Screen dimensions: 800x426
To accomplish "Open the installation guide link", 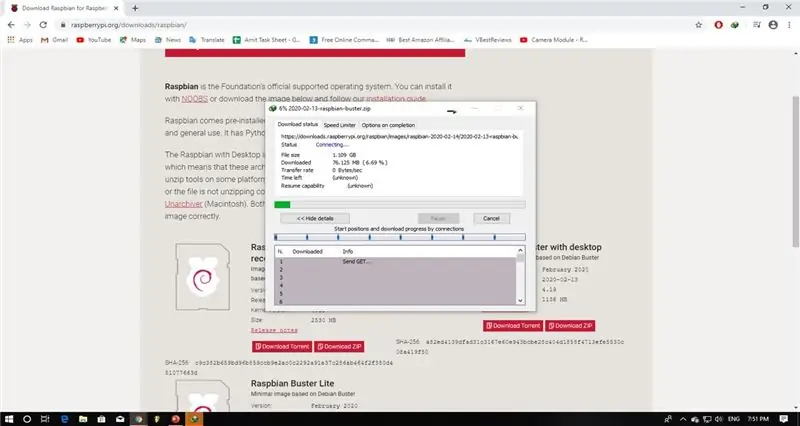I will pyautogui.click(x=395, y=99).
